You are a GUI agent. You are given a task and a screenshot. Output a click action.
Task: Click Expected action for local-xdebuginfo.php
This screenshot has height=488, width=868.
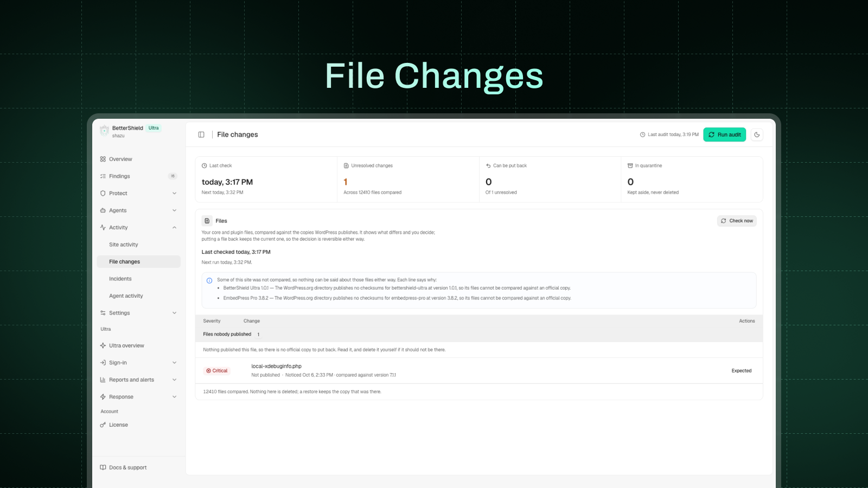pyautogui.click(x=742, y=371)
